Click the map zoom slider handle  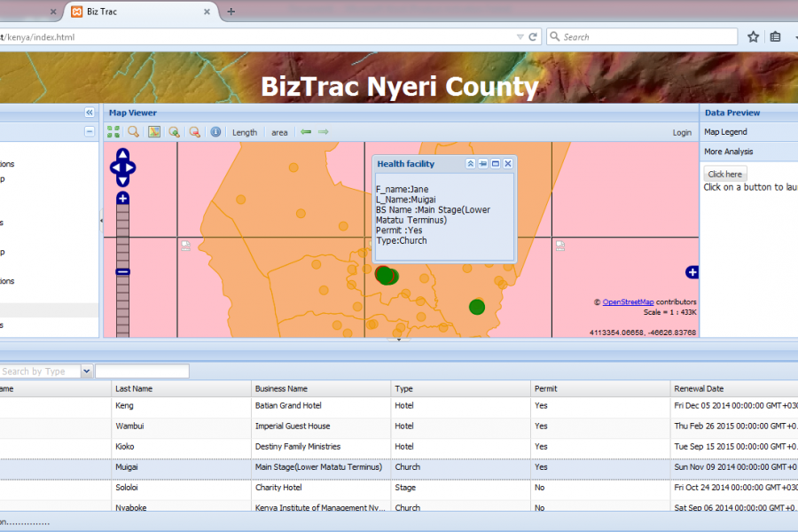[x=122, y=272]
